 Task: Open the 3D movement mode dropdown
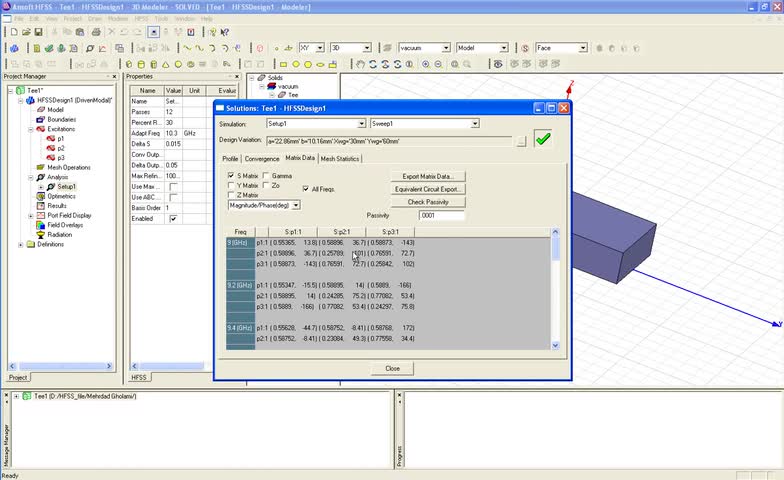point(367,48)
